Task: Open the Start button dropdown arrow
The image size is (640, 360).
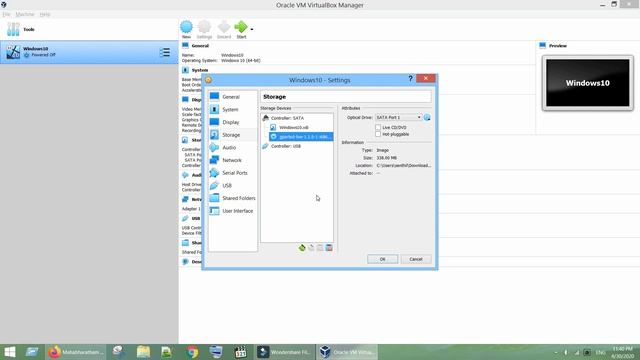Action: coord(252,29)
